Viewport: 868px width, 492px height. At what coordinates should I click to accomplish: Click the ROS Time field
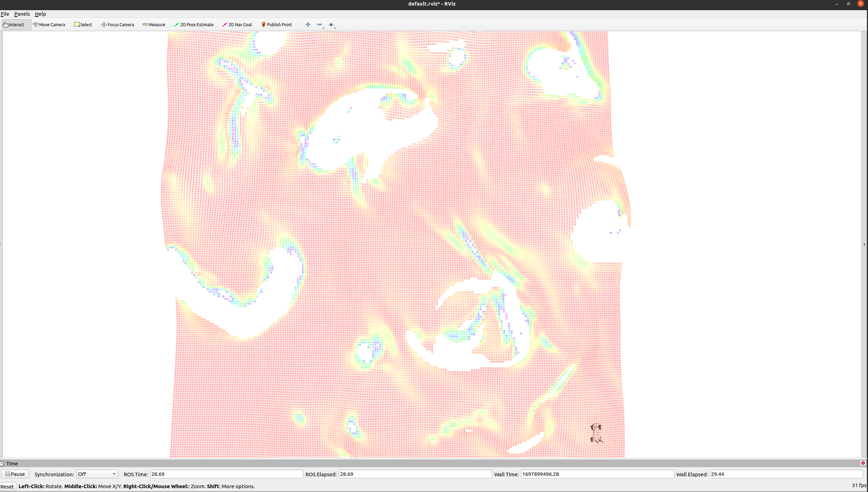pyautogui.click(x=226, y=474)
